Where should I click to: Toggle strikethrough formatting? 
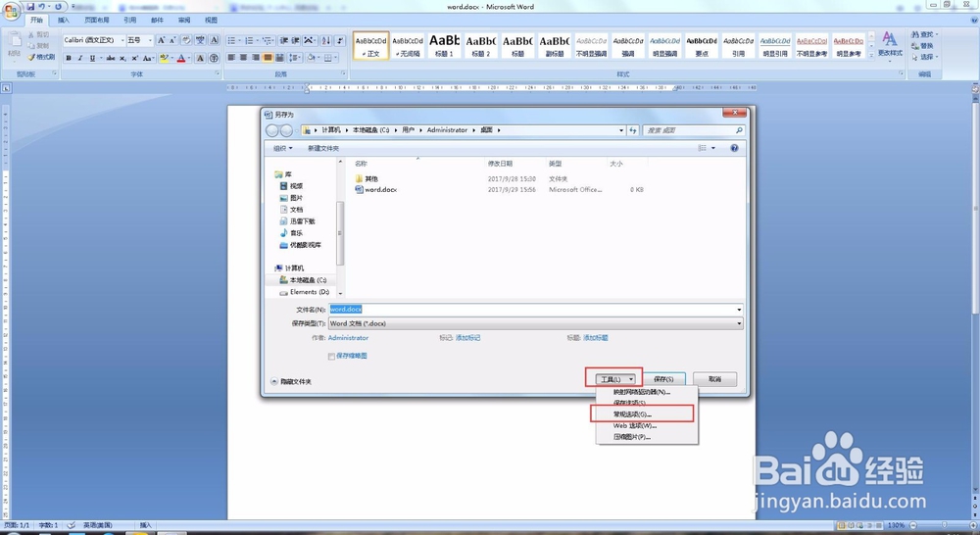click(111, 58)
